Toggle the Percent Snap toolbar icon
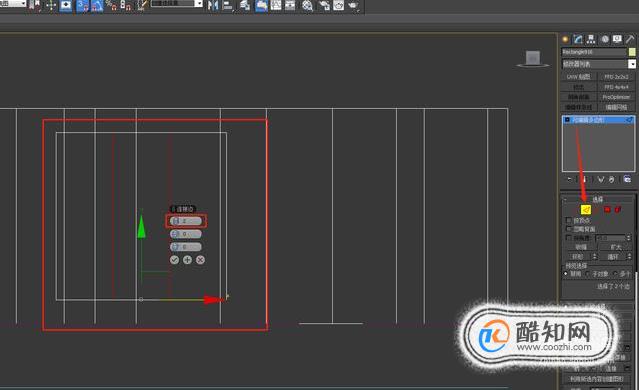Screen dimensions: 639x390 click(x=111, y=6)
